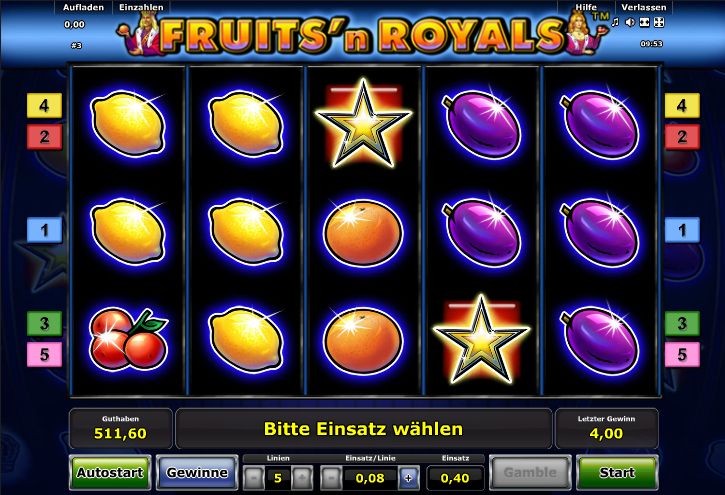Click green payline 3 marker on right
Screen dimensions: 725x495
(682, 324)
